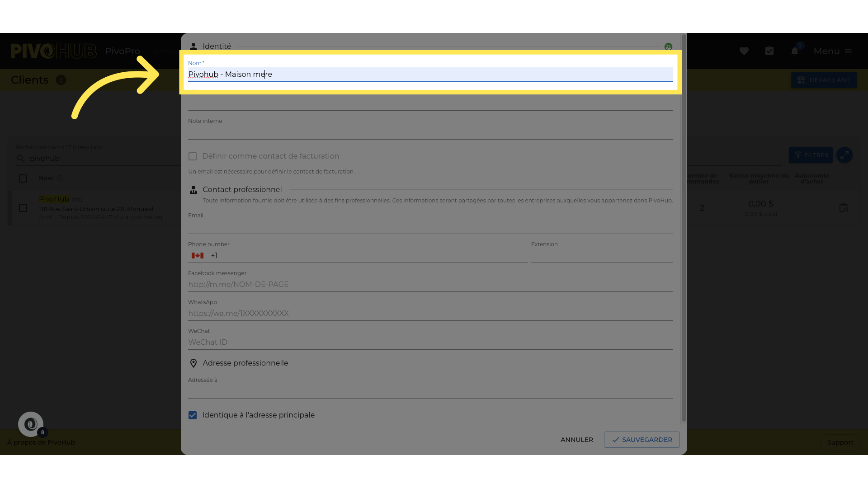Click the Clients info icon
The image size is (868, 488).
tap(61, 80)
